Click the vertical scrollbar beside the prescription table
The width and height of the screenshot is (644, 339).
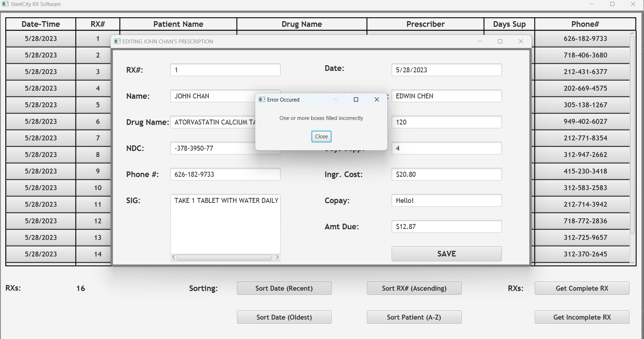coord(631,141)
